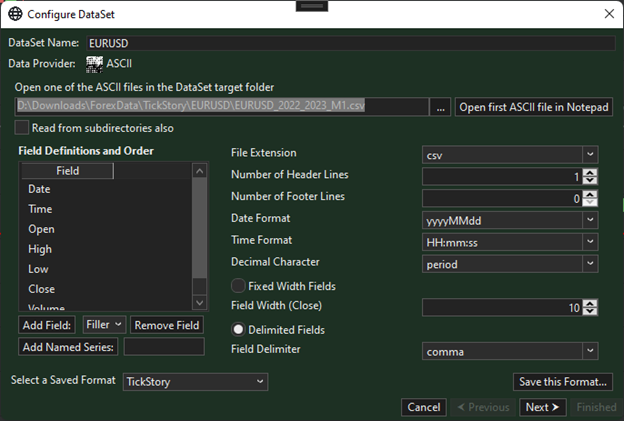624x421 pixels.
Task: Increase Number of Header Lines with up arrow
Action: tap(590, 171)
